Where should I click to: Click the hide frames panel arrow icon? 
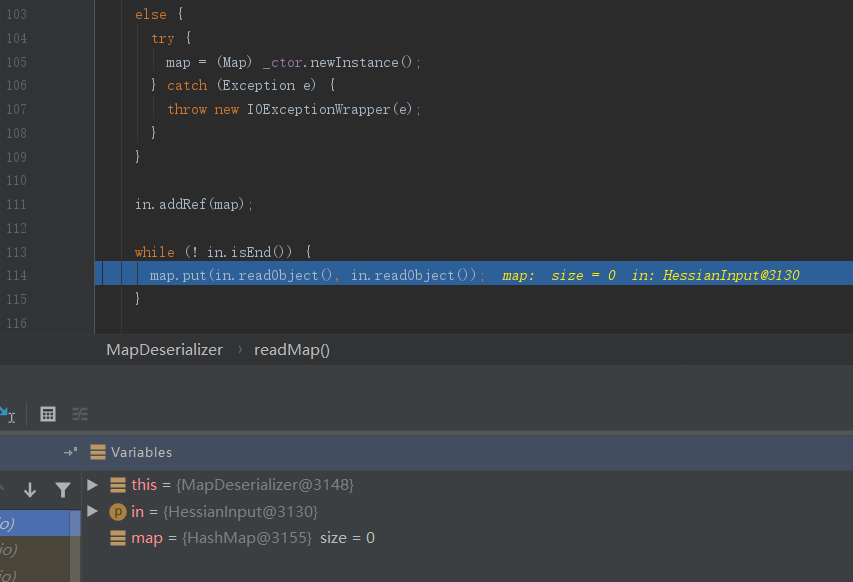click(x=70, y=452)
